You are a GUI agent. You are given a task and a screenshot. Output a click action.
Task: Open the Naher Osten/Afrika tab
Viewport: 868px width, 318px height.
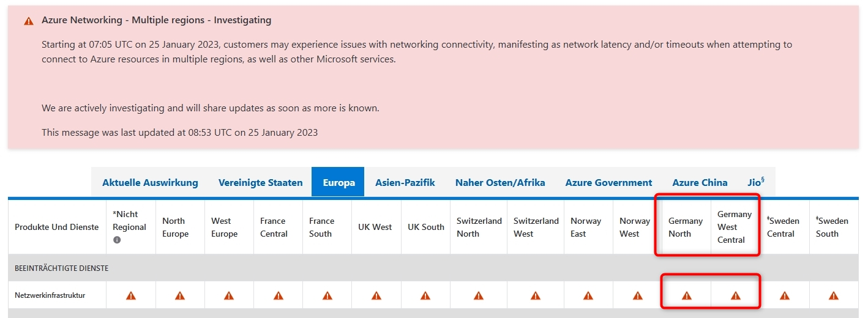point(499,182)
